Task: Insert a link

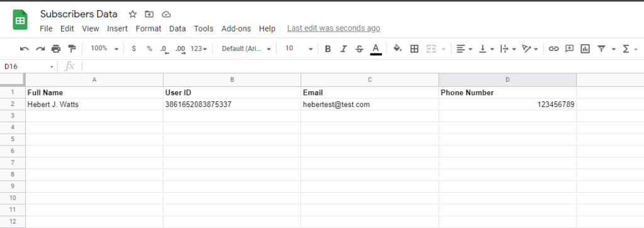Action: [553, 49]
